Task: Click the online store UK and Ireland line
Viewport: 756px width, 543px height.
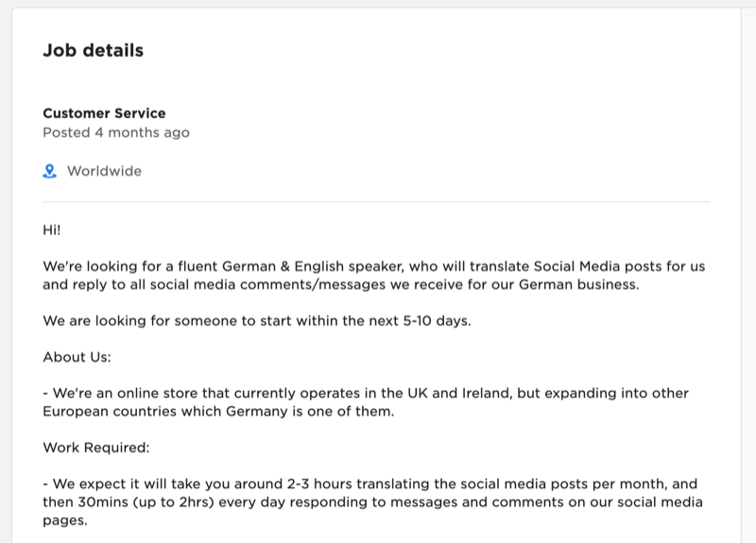Action: [x=366, y=393]
